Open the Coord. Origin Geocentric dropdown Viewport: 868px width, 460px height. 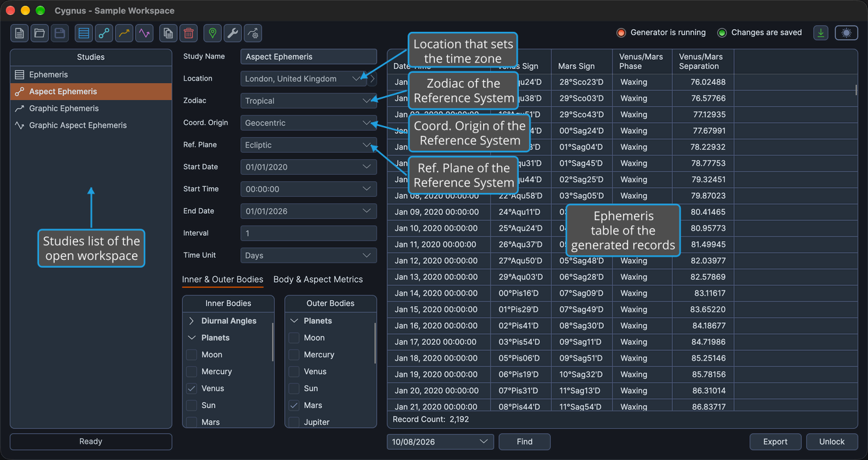(308, 123)
